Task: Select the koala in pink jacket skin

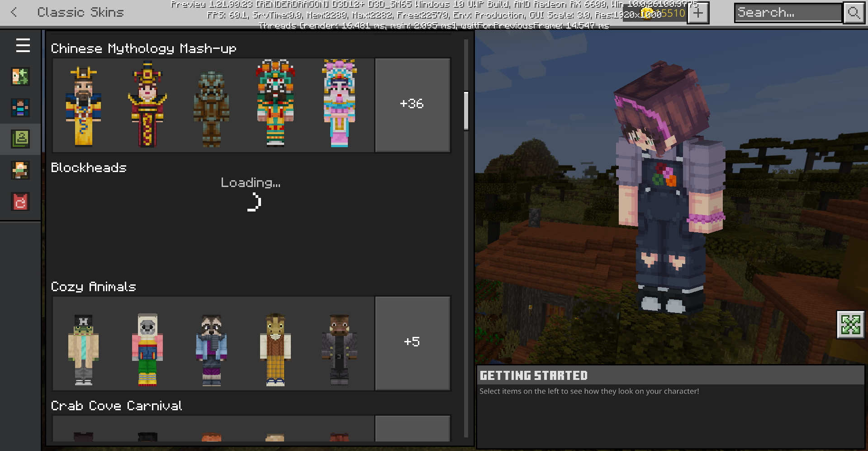Action: coord(147,350)
